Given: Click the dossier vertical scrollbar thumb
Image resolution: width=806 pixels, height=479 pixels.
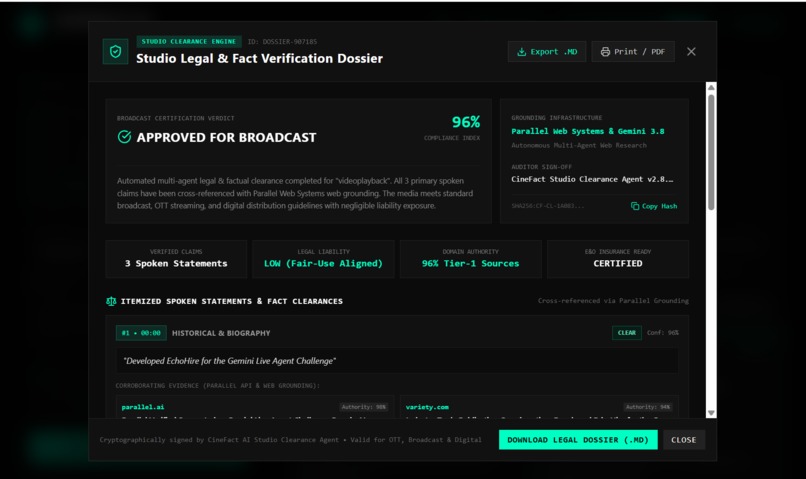Looking at the screenshot, I should pos(711,152).
